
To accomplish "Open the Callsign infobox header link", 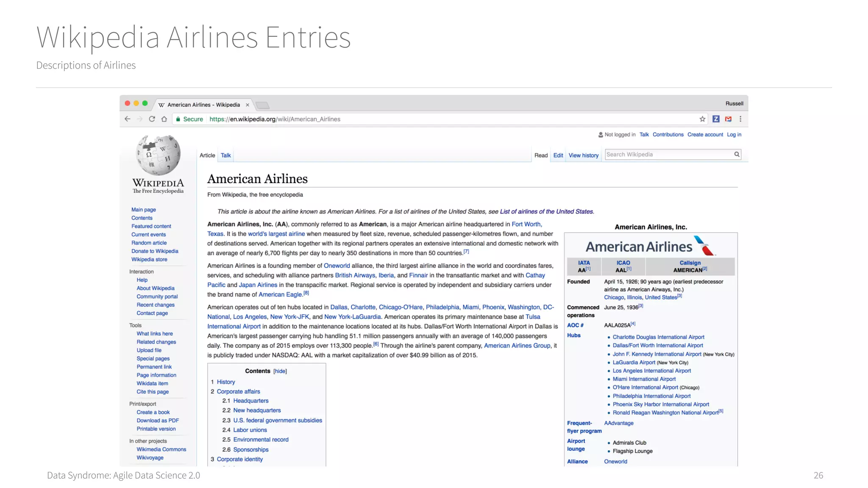I will click(690, 263).
